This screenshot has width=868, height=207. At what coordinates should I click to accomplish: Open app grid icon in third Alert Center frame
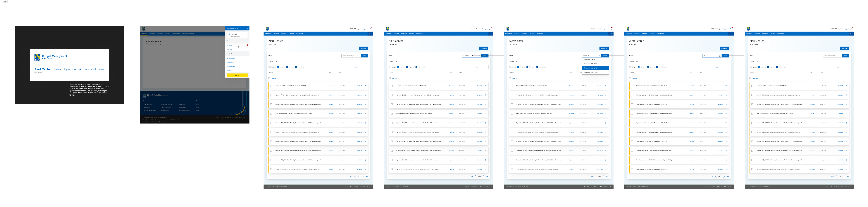(x=605, y=29)
